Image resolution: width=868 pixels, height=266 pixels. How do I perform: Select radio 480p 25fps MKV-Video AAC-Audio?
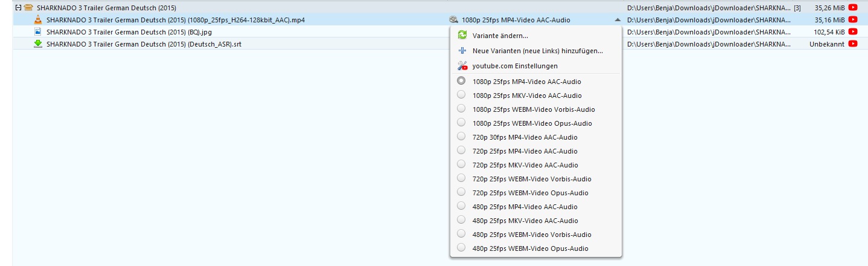pos(461,219)
